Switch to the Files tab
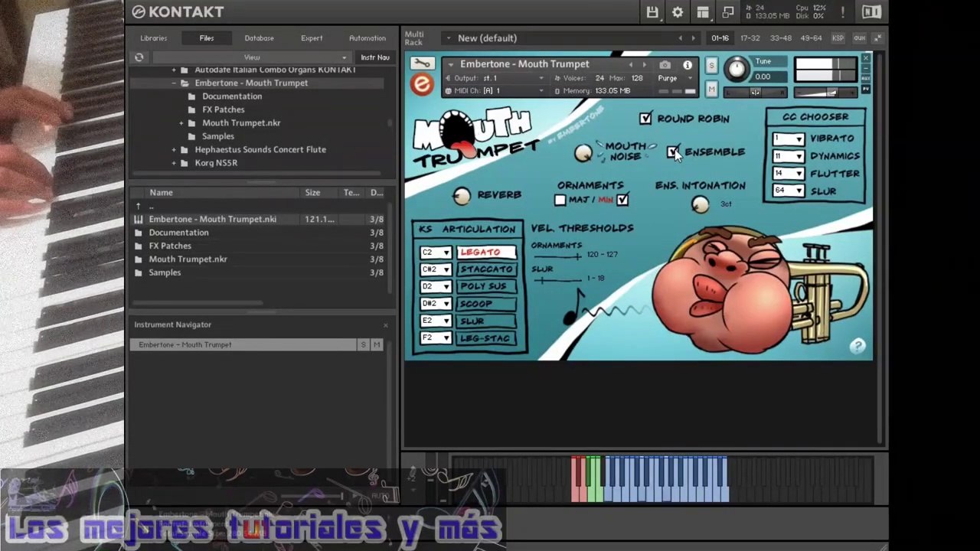This screenshot has width=980, height=551. pyautogui.click(x=207, y=38)
